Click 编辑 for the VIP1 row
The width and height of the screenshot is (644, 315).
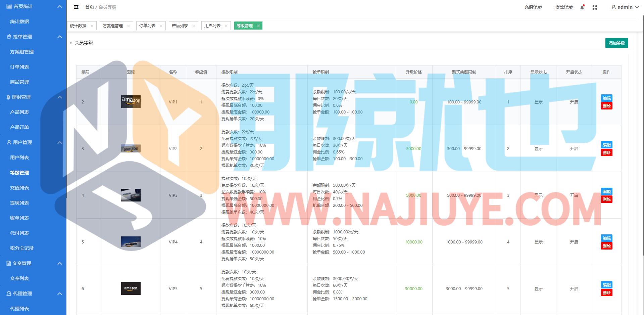(606, 98)
